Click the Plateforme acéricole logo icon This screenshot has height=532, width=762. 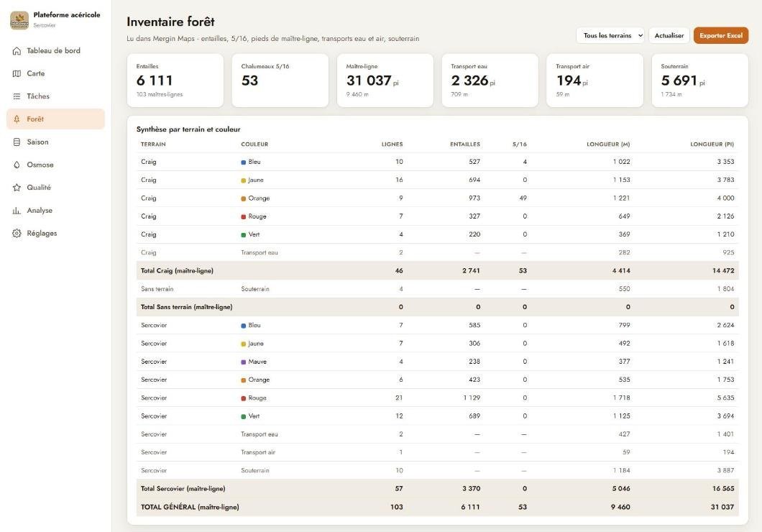tap(19, 20)
